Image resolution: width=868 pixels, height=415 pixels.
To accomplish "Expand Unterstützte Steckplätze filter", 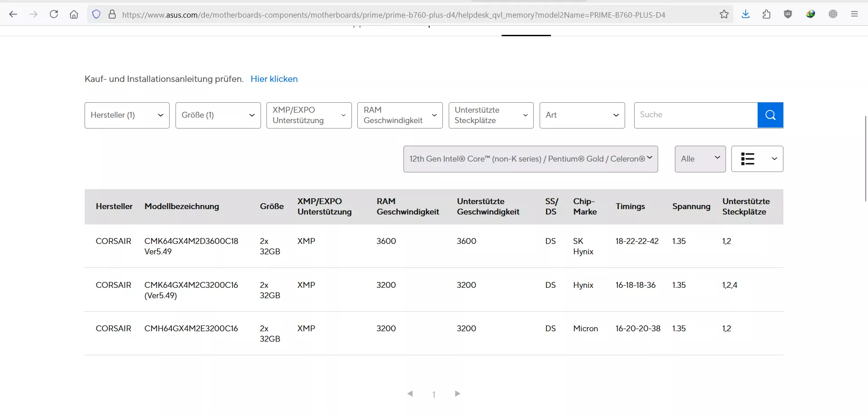I will pos(491,115).
